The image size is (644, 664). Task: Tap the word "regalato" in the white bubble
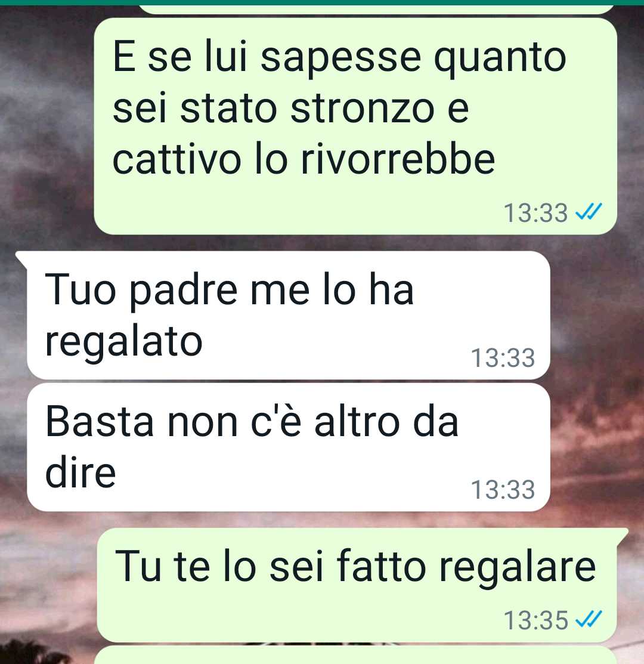[123, 344]
